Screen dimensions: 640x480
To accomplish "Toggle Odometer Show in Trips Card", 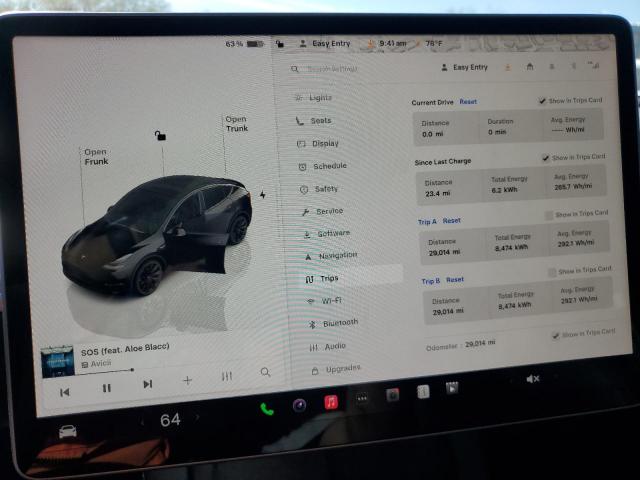I will [555, 336].
